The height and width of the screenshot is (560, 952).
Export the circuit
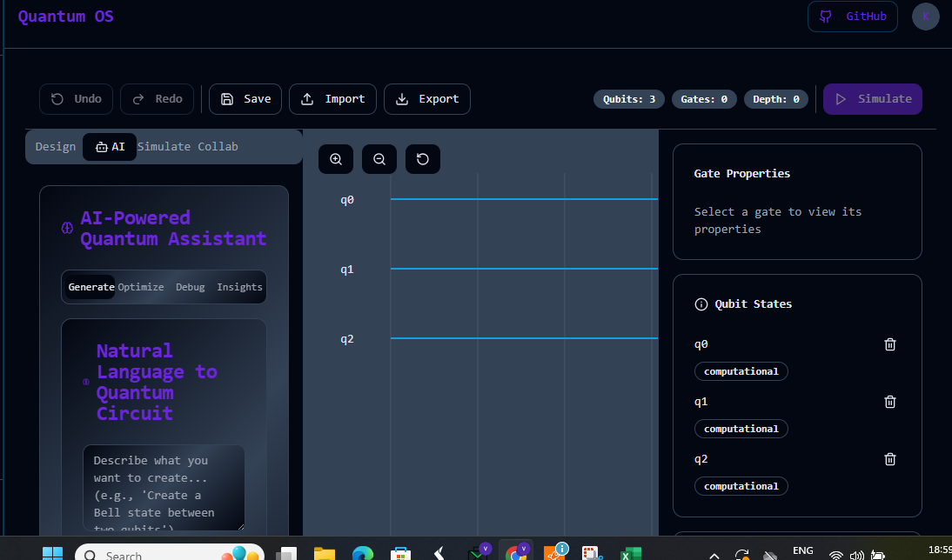pos(426,99)
